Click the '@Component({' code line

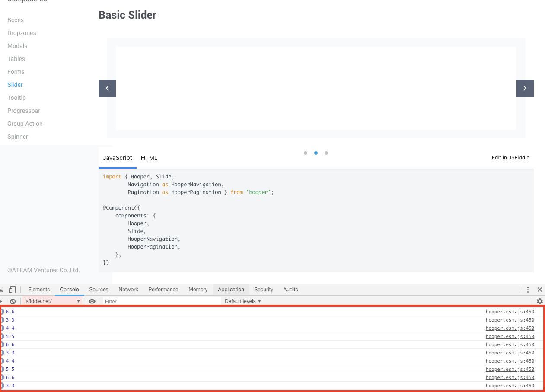click(x=121, y=208)
